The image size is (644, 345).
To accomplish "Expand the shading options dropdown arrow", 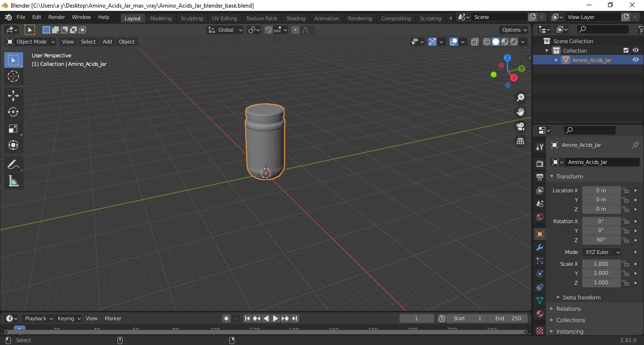I will (x=523, y=42).
